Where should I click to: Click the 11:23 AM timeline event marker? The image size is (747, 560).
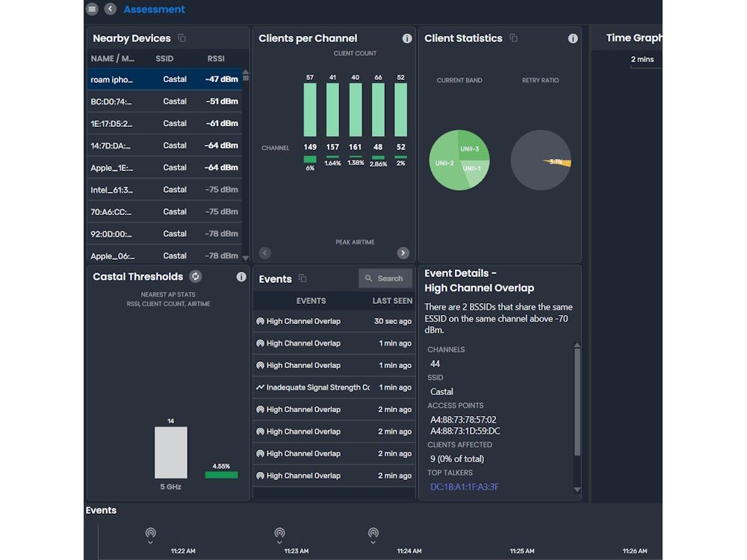click(x=279, y=532)
